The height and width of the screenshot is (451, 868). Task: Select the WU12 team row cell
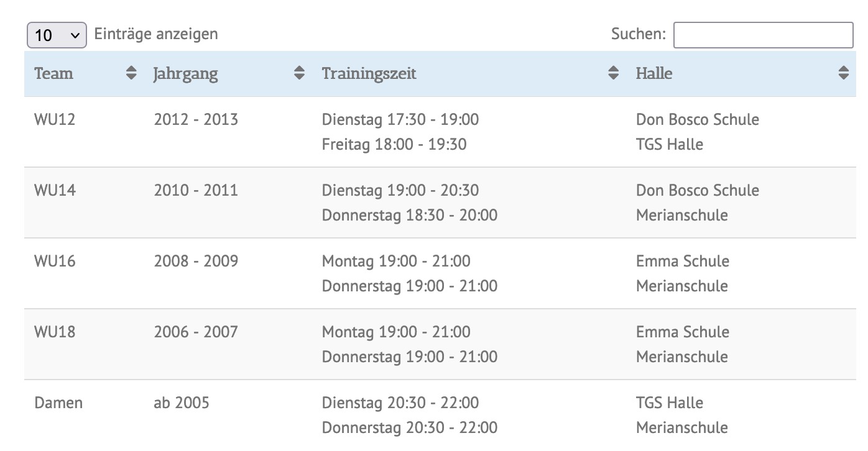pos(55,119)
